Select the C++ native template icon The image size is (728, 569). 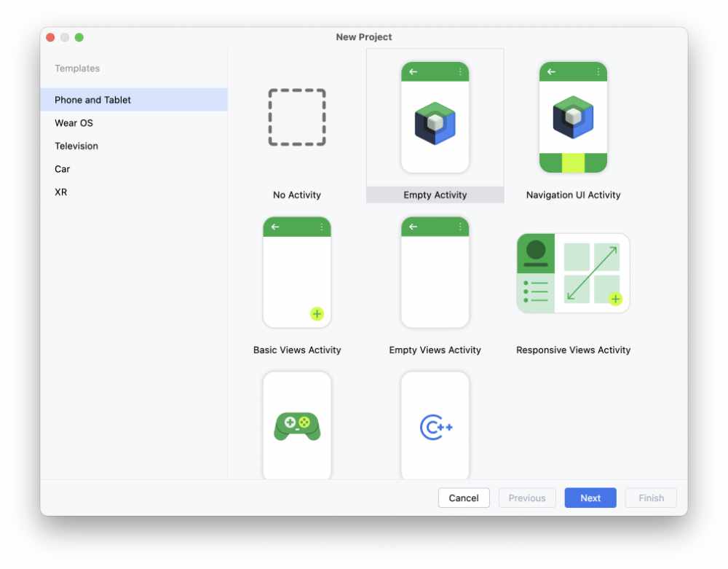tap(435, 426)
